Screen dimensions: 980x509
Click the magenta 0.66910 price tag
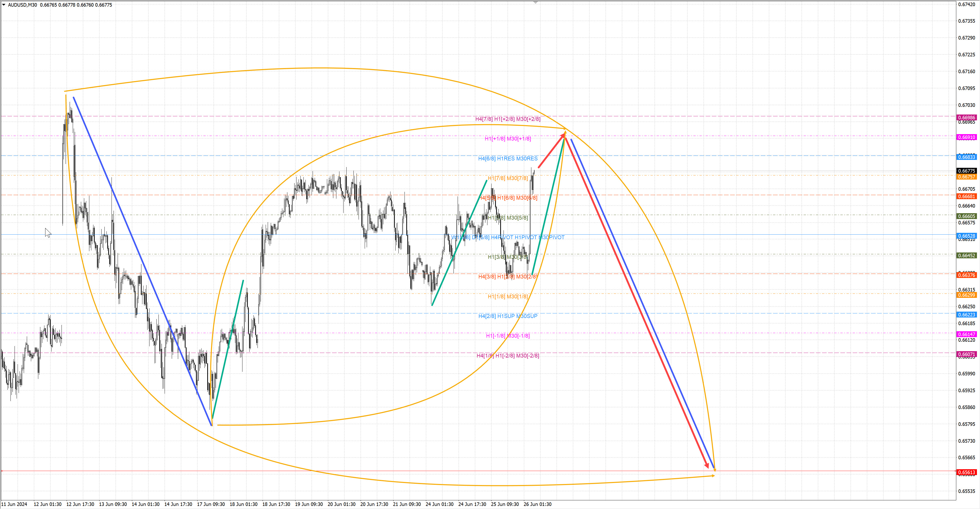pyautogui.click(x=966, y=137)
